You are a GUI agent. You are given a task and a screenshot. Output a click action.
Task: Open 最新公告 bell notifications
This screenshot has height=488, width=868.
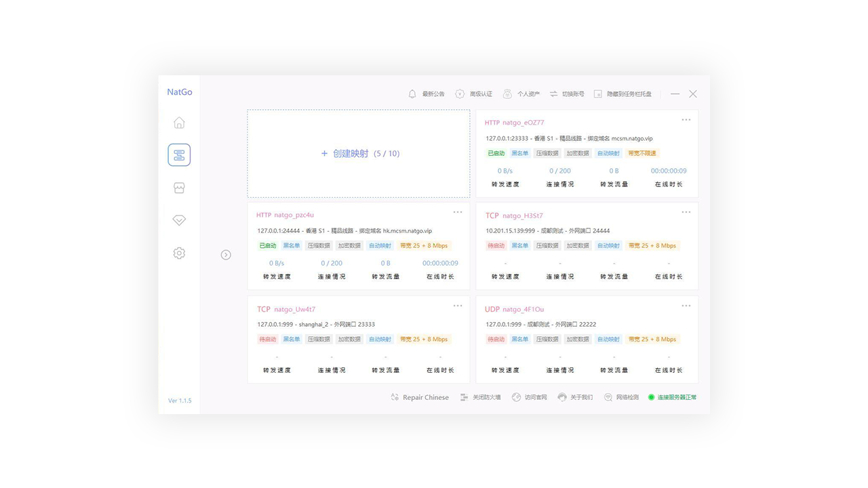pyautogui.click(x=426, y=94)
